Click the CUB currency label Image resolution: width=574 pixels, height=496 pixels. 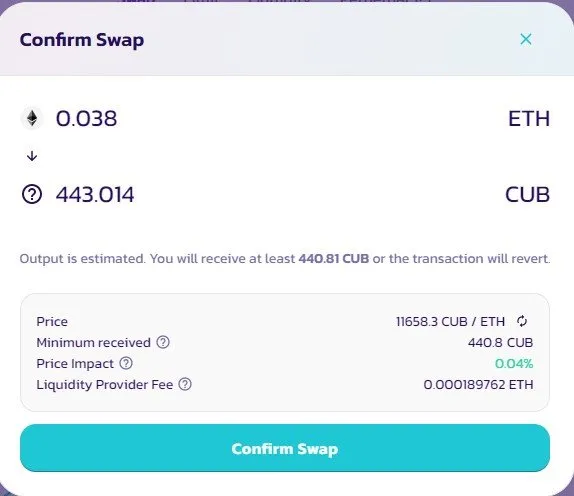(x=528, y=194)
